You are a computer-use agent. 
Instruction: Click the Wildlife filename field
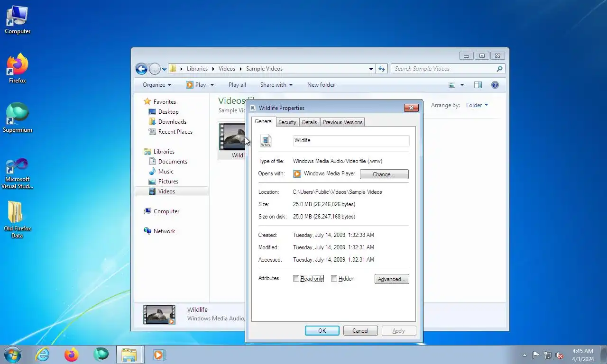coord(351,141)
